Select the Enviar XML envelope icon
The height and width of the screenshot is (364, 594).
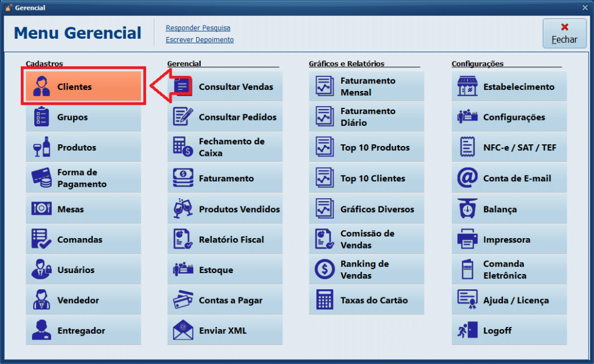pos(183,331)
